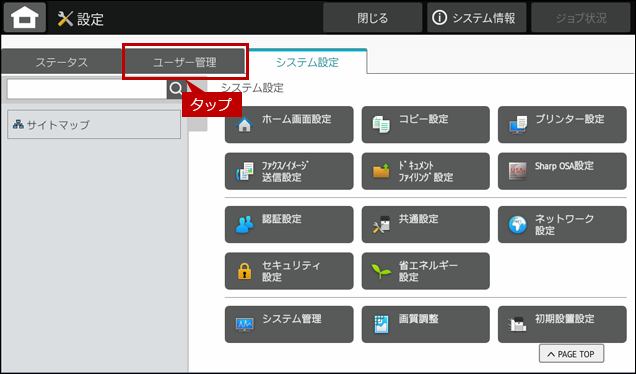
Task: Tap the 閉じる button
Action: [x=372, y=17]
